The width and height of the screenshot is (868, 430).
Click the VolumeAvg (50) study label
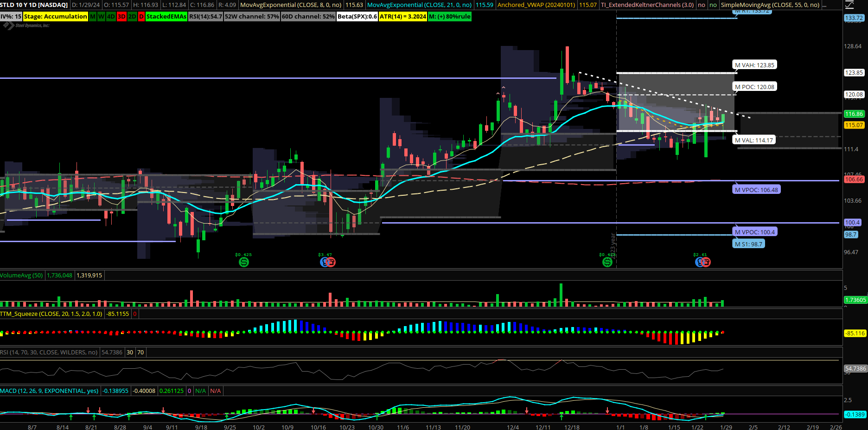coord(21,275)
